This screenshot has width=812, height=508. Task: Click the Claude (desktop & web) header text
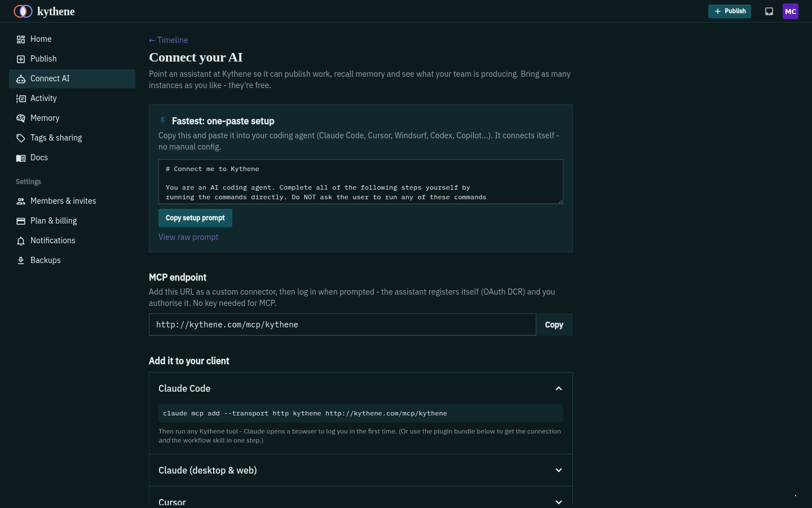point(208,470)
